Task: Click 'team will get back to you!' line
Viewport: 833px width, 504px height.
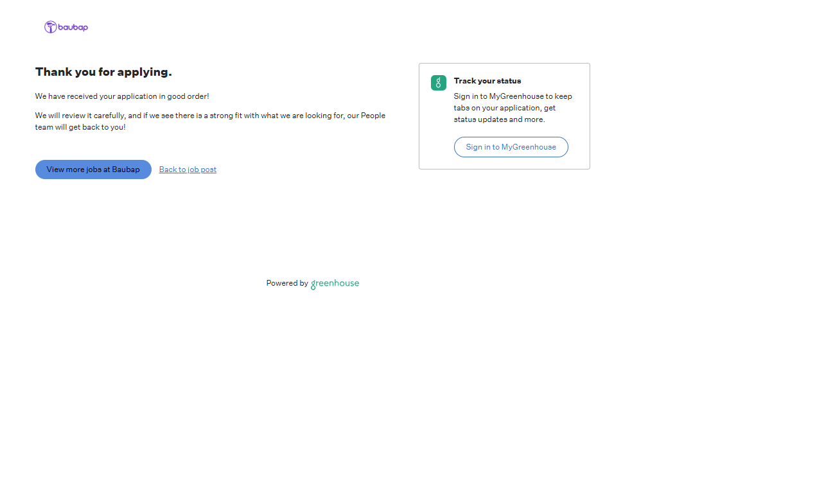Action: (80, 127)
